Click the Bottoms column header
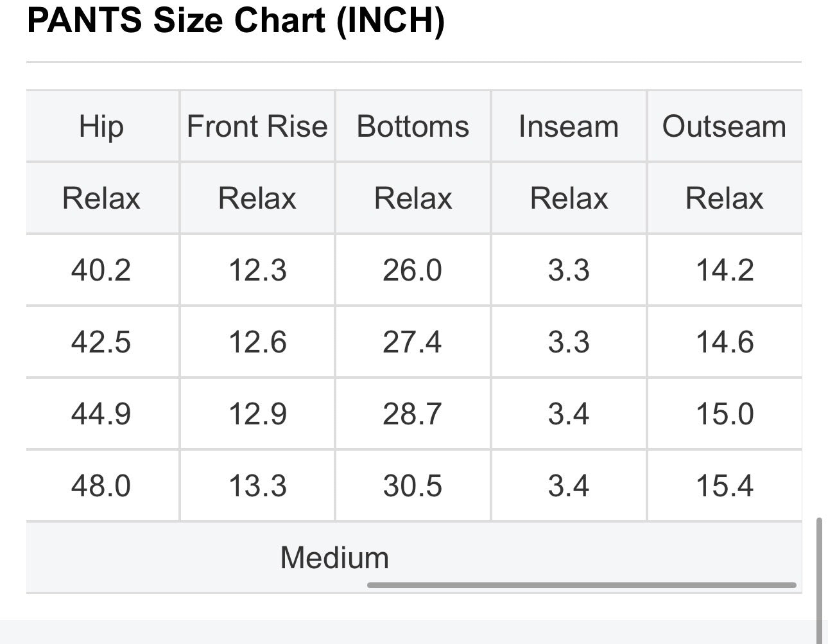Viewport: 828px width, 644px height. click(x=413, y=126)
